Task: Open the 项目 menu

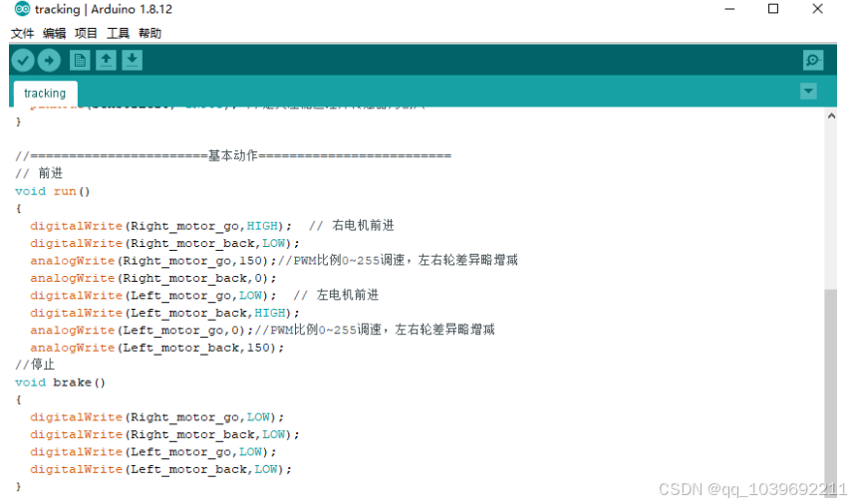Action: click(86, 34)
